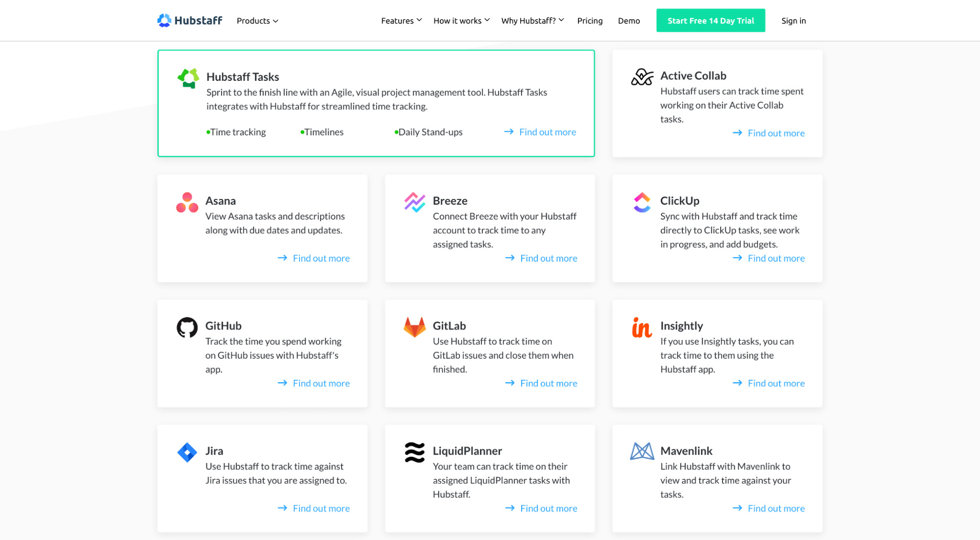Click the GitLab fox icon
980x540 pixels.
pos(415,327)
